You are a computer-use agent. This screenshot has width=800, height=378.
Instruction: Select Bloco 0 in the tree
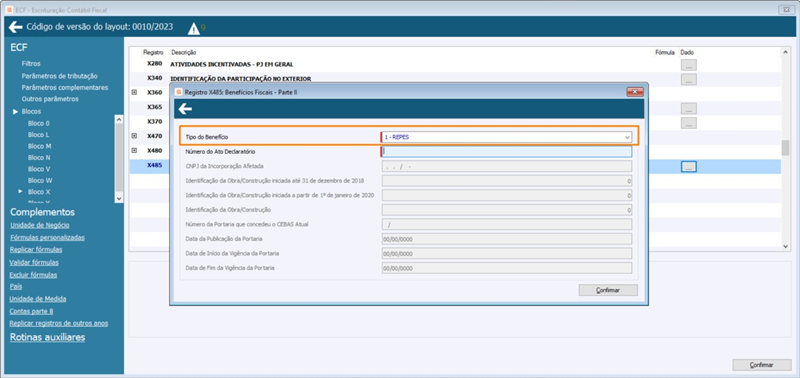coord(39,123)
